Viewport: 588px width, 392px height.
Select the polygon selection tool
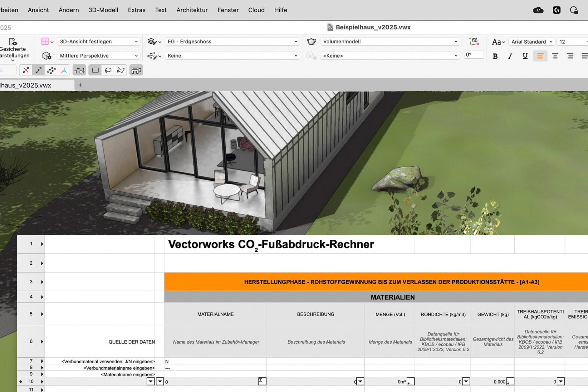click(x=120, y=70)
